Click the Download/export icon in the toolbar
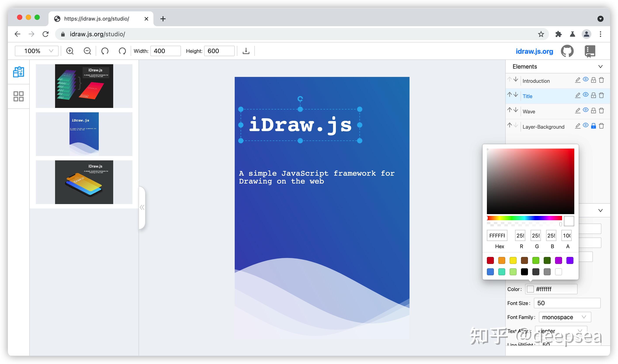Viewport: 618px width, 364px height. [x=246, y=51]
